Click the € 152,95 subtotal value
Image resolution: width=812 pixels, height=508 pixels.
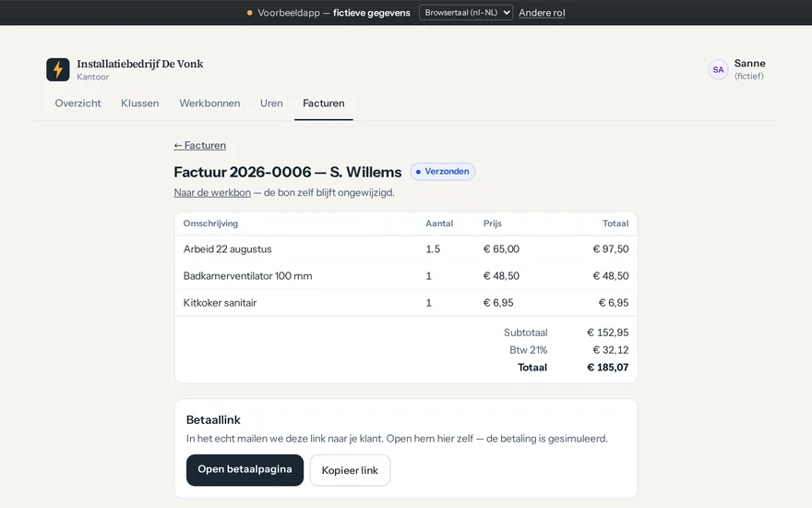607,333
